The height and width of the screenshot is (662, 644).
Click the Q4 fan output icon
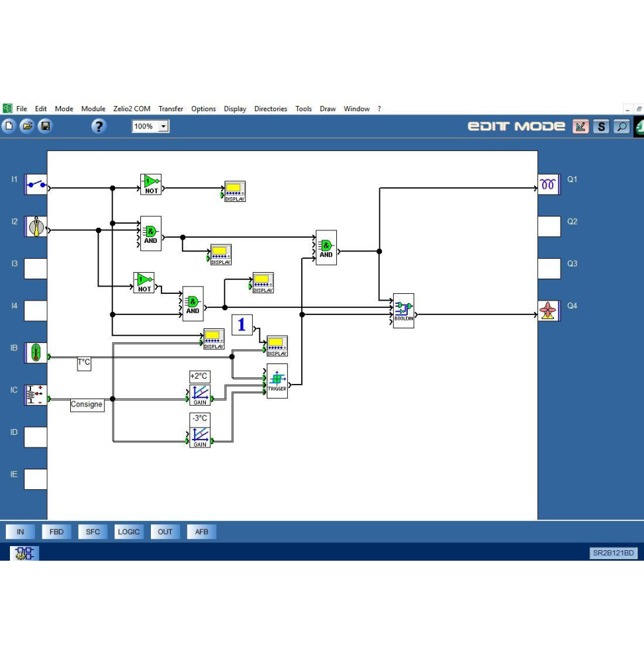(548, 310)
